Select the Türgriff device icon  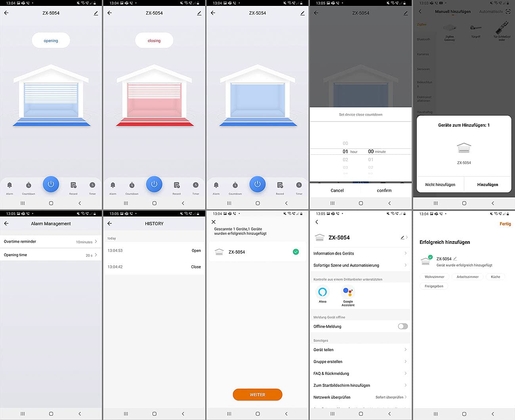point(475,29)
